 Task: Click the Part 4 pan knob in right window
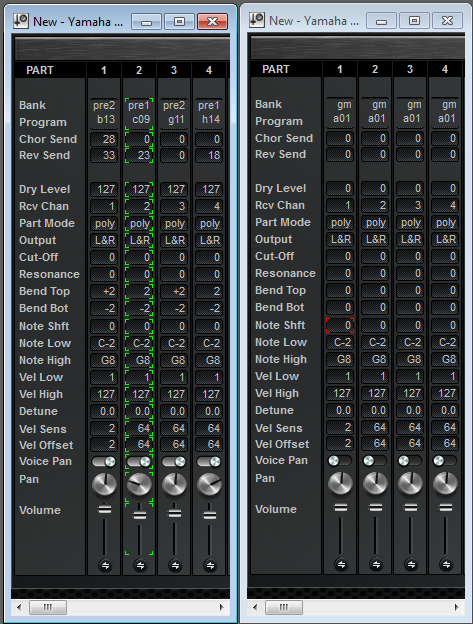coord(445,483)
